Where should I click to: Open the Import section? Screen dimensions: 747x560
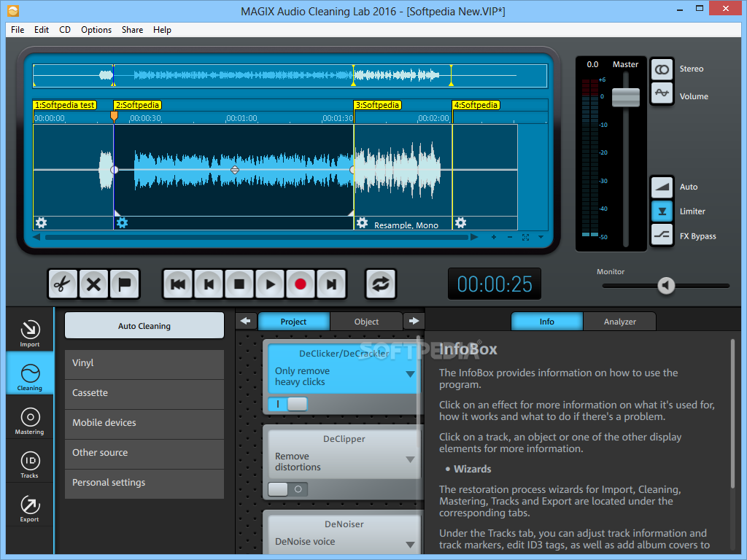coord(29,333)
